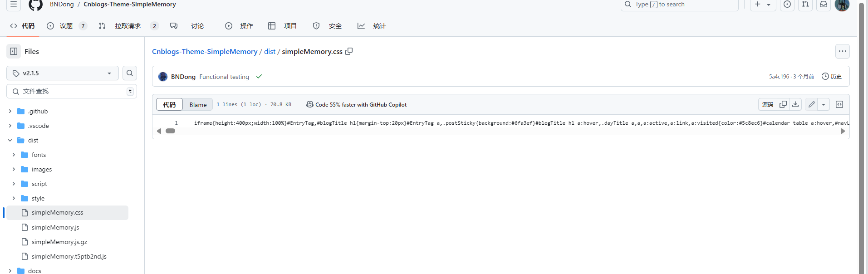Copy the file path to clipboard

[x=349, y=51]
